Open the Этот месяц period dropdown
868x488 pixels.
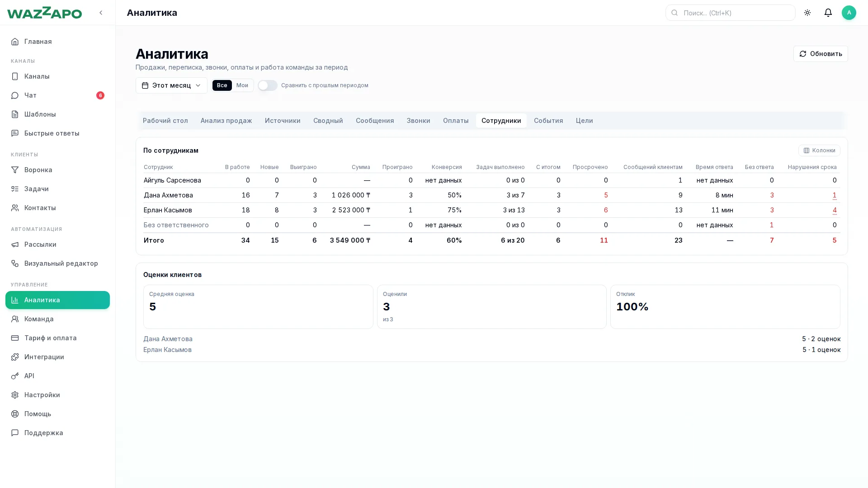click(171, 85)
